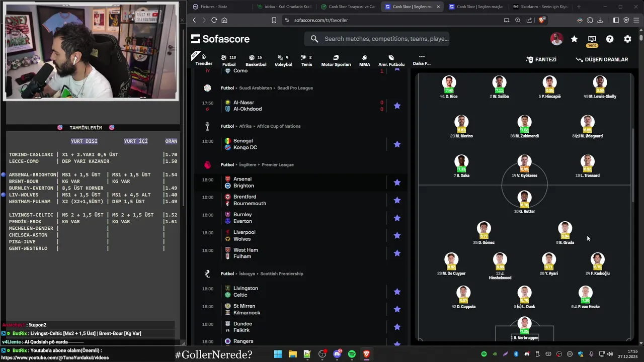Open Brave Shields lion icon

coord(542,20)
